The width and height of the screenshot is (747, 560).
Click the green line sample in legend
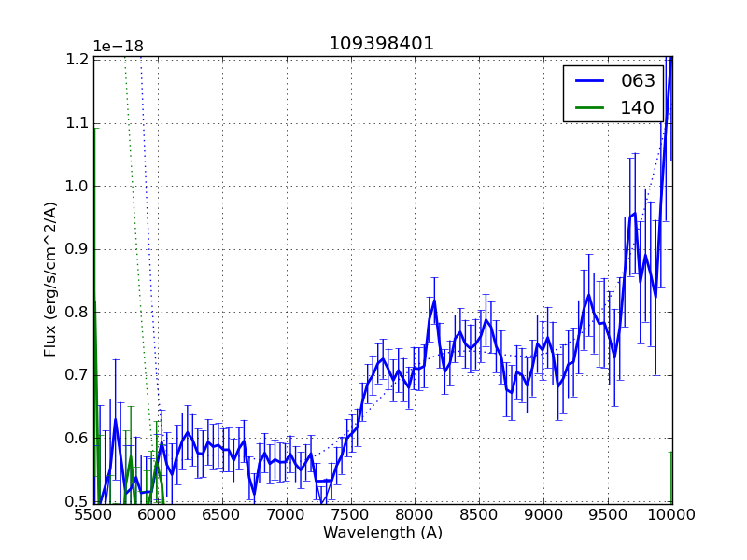click(x=588, y=107)
